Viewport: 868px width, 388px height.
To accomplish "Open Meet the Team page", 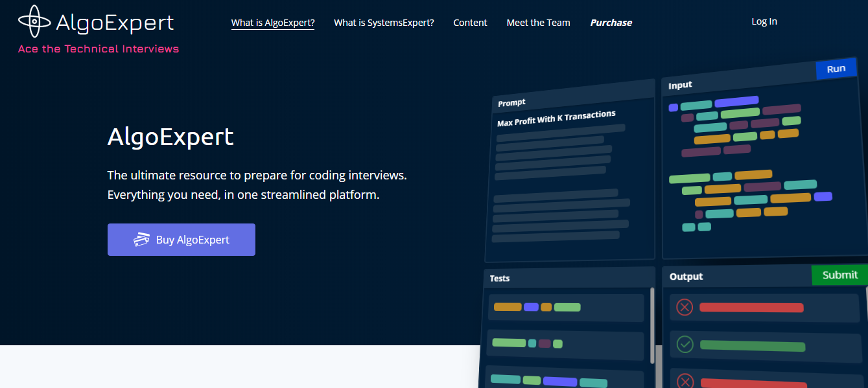I will pos(538,23).
